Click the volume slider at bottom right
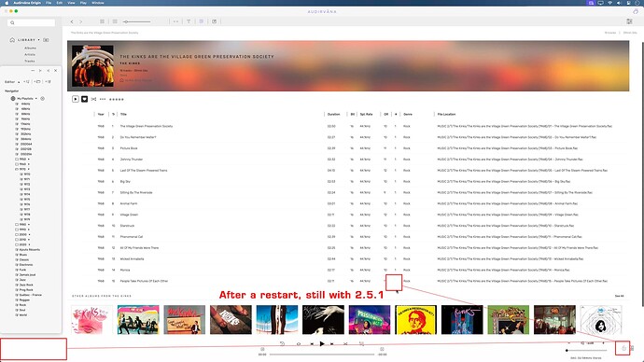The height and width of the screenshot is (362, 644). coord(587,351)
